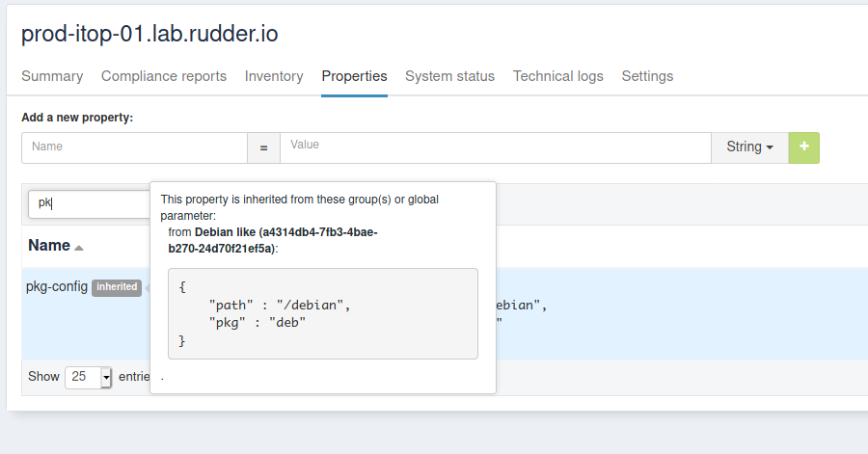Click the filter box containing "pk"

pos(87,203)
